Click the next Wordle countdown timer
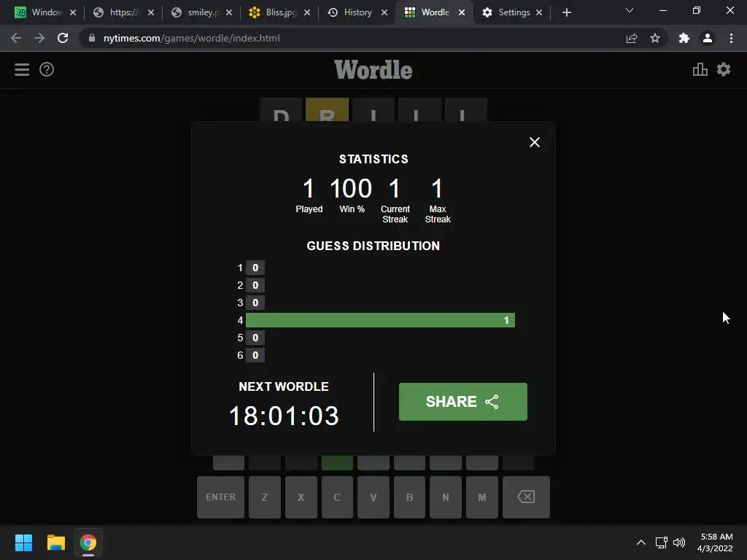 coord(284,416)
